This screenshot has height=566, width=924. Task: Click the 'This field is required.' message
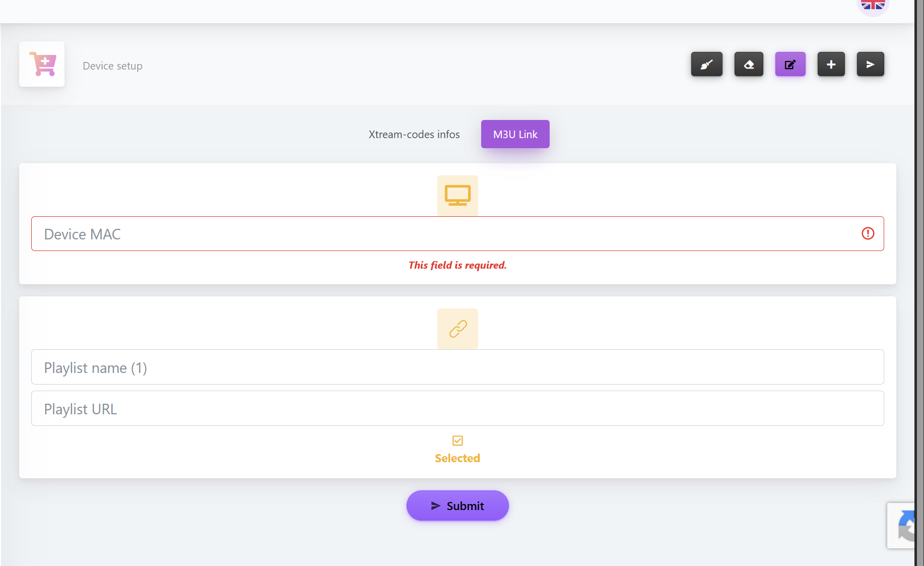[457, 265]
